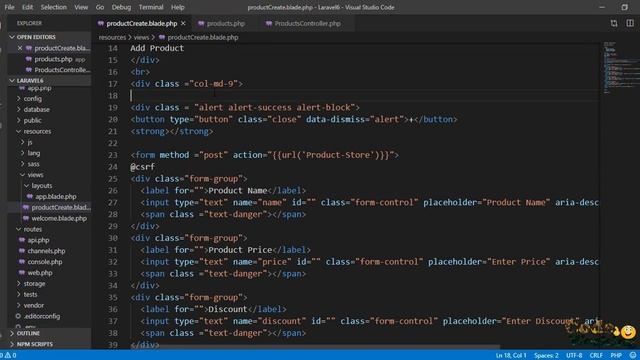Close productCreate.blade.php in Open Editors
This screenshot has width=640, height=360.
tap(20, 48)
